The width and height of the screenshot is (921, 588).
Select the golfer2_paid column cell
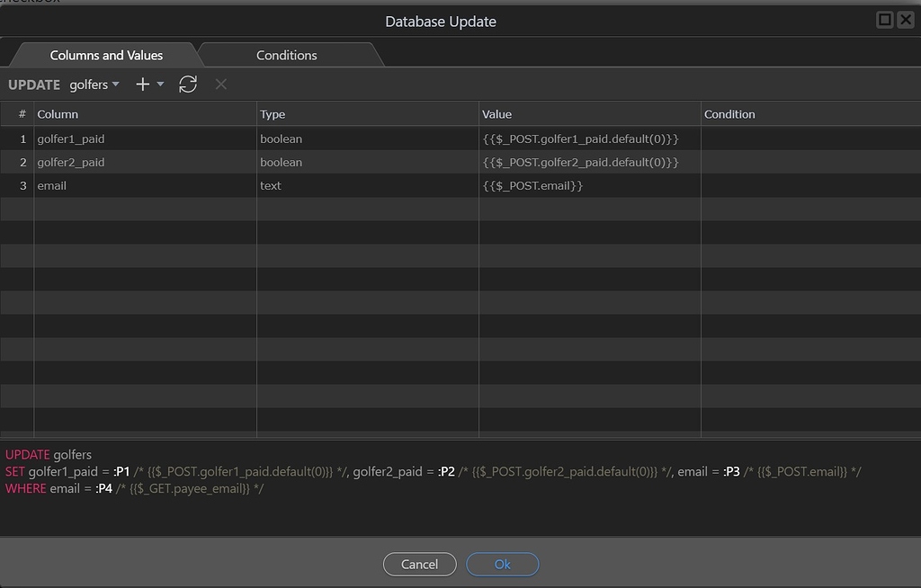[x=145, y=162]
